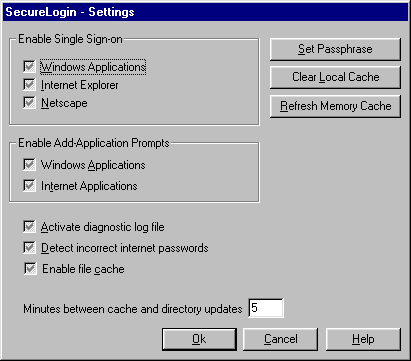The width and height of the screenshot is (411, 361).
Task: Toggle the Internet Applications checkbox
Action: (x=29, y=186)
